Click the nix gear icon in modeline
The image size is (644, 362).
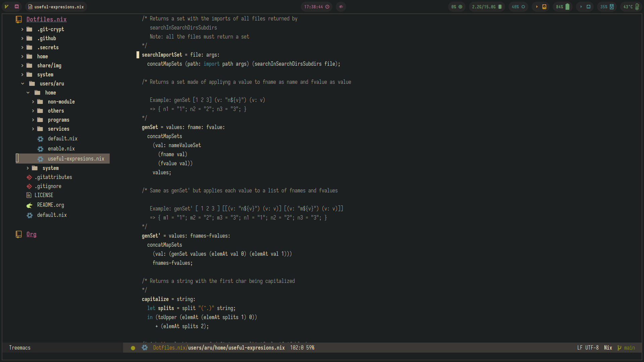coord(145,348)
